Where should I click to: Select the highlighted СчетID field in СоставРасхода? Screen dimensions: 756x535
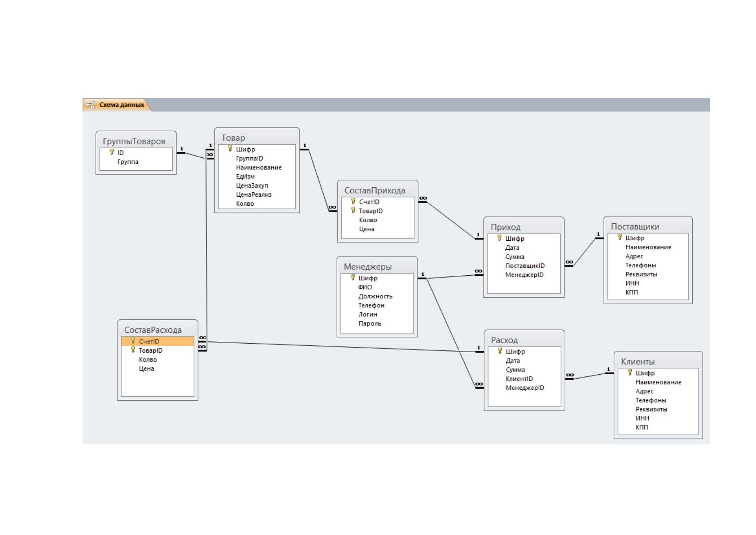click(158, 341)
